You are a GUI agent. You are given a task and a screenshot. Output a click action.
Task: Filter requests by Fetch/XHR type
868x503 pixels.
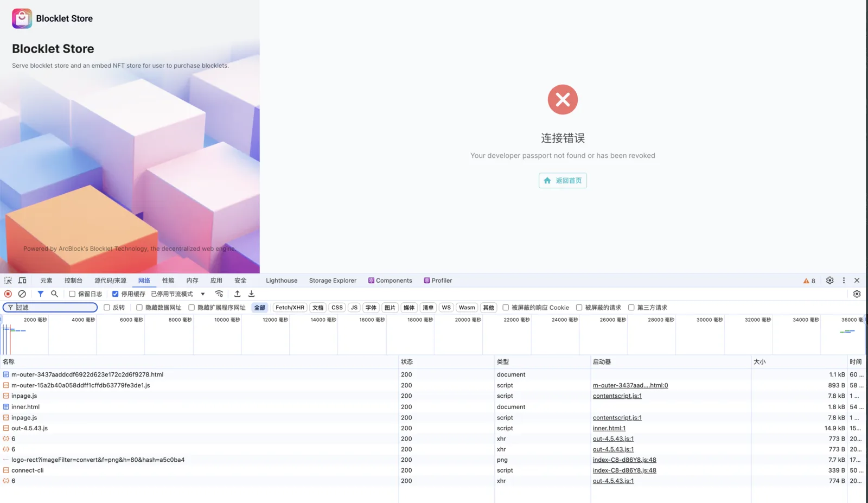pyautogui.click(x=290, y=308)
